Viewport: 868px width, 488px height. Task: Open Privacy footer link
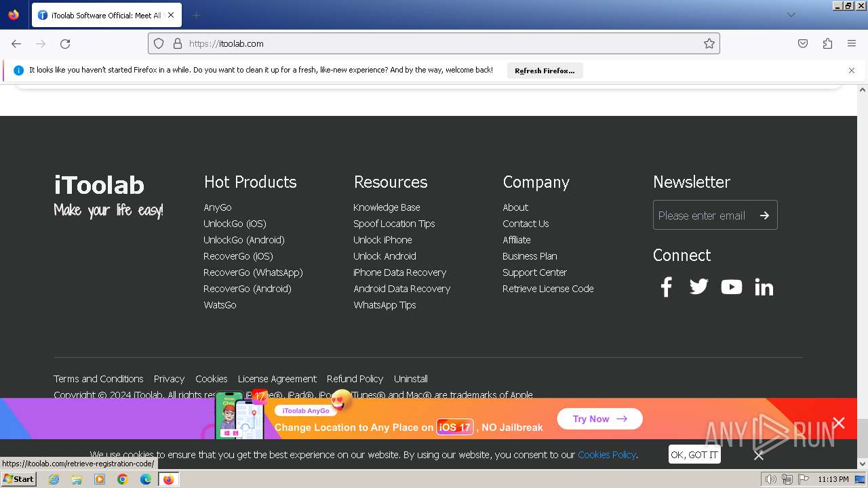169,379
